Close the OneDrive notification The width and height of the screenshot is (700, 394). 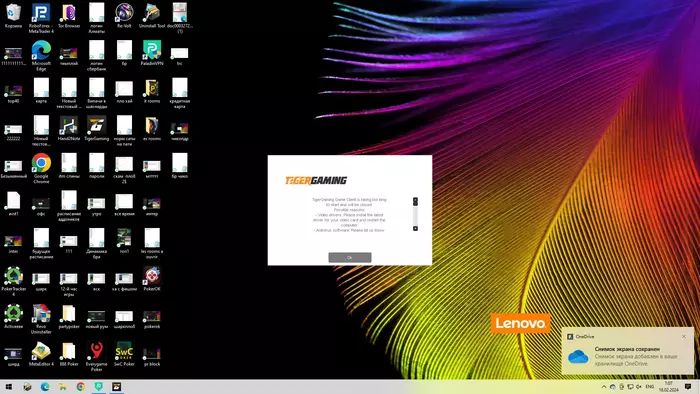pos(684,336)
